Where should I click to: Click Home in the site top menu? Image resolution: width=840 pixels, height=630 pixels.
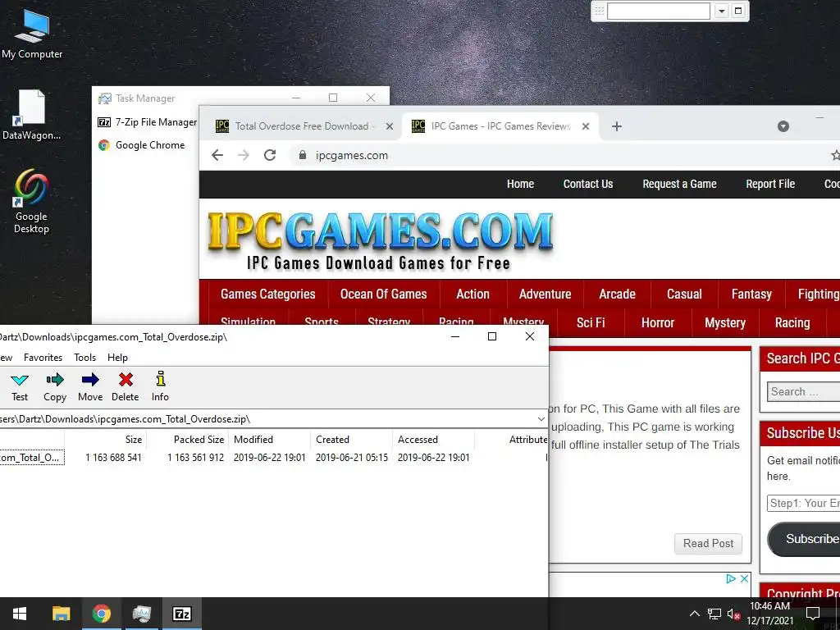[x=520, y=185]
